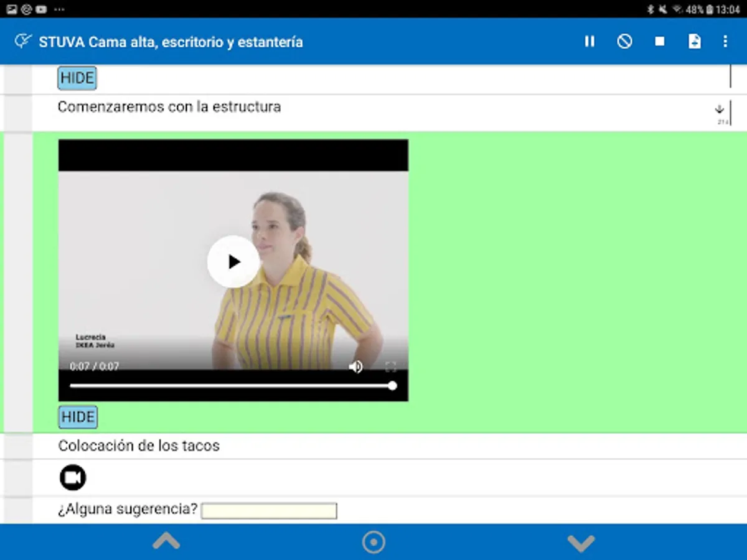Focus the ¿Alguna sugerencia? input field
The width and height of the screenshot is (747, 560).
pos(269,511)
